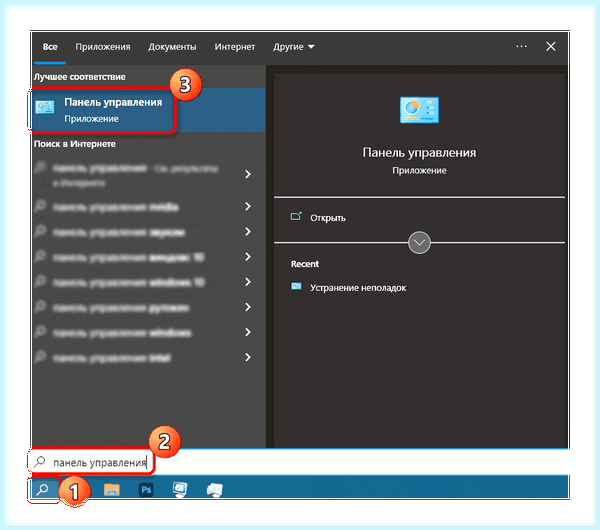Click the taskbar search magnifier icon

point(42,489)
